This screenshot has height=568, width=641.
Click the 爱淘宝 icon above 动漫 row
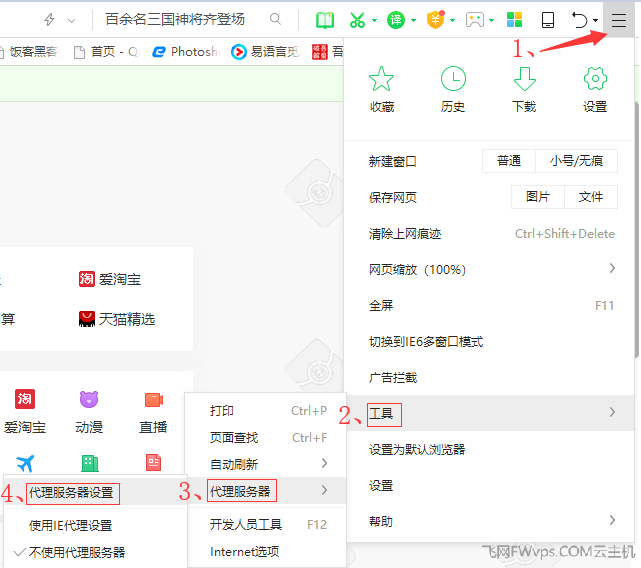click(25, 399)
